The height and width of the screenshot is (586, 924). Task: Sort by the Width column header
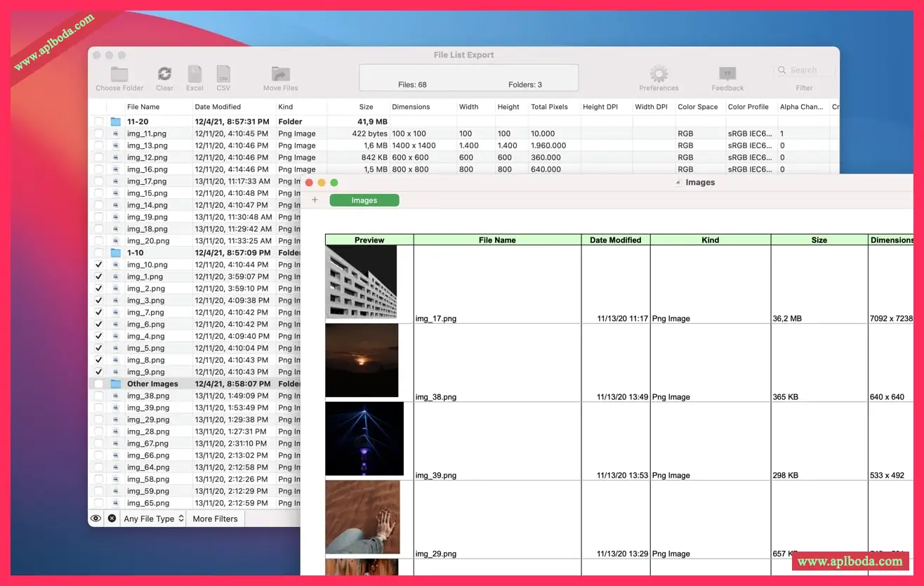[x=475, y=107]
